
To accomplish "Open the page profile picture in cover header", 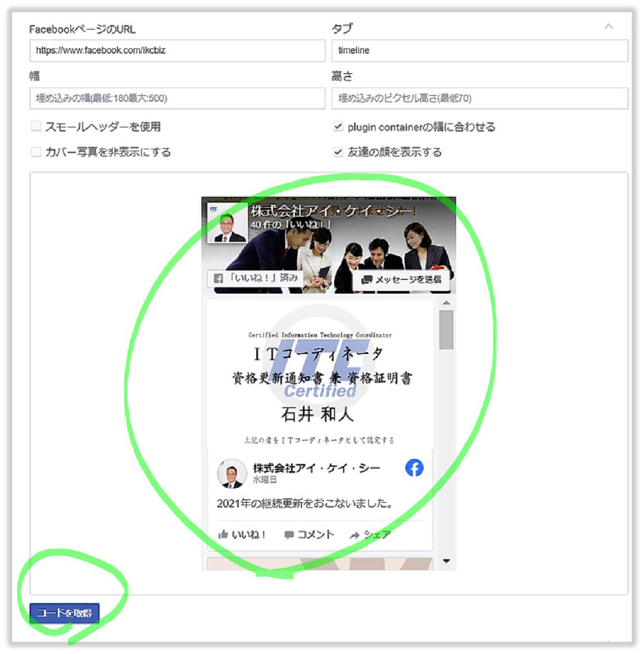I will (x=227, y=223).
